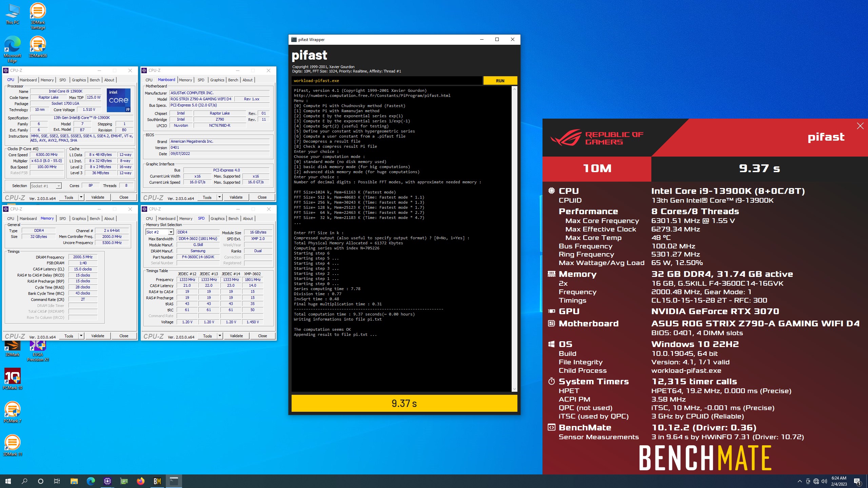Click Close in the Mainboard tab window
This screenshot has width=868, height=488.
click(262, 197)
